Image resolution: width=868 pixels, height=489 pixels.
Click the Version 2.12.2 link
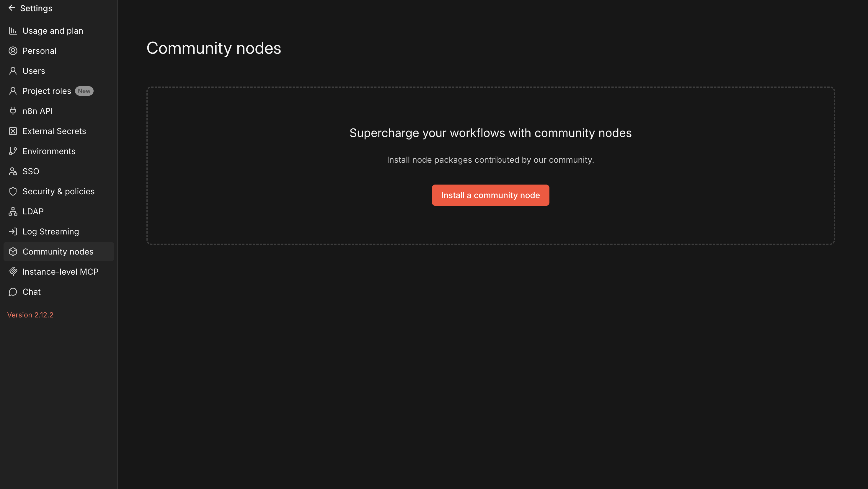(x=30, y=315)
